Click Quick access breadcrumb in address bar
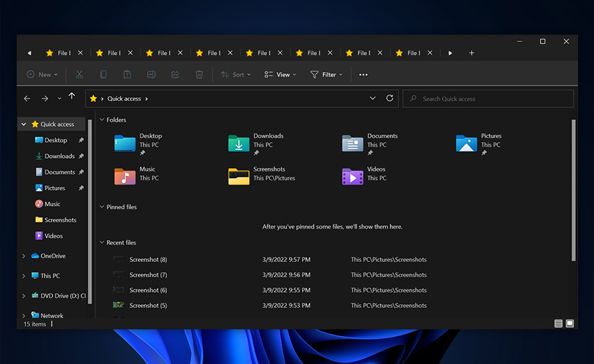594x364 pixels. click(124, 99)
